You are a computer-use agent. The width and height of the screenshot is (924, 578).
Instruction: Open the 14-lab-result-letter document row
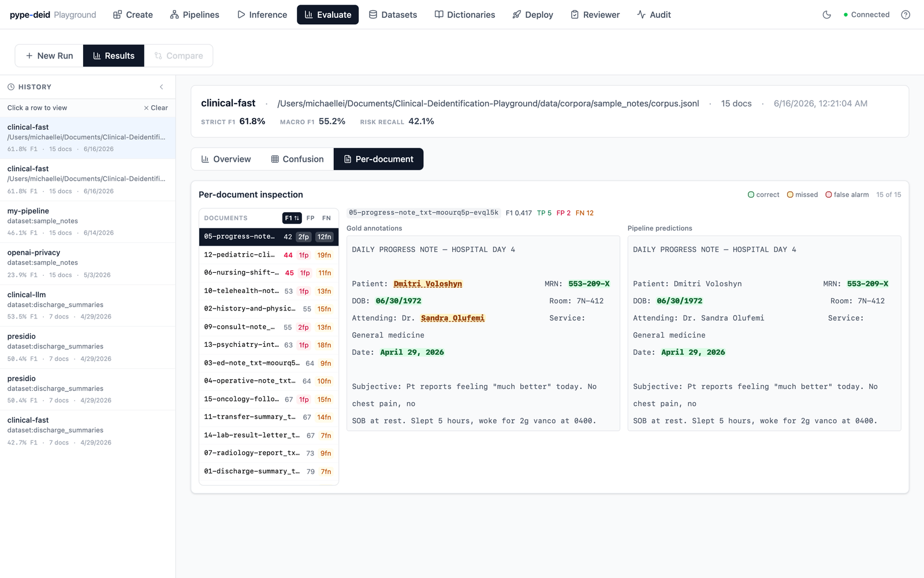(x=269, y=435)
